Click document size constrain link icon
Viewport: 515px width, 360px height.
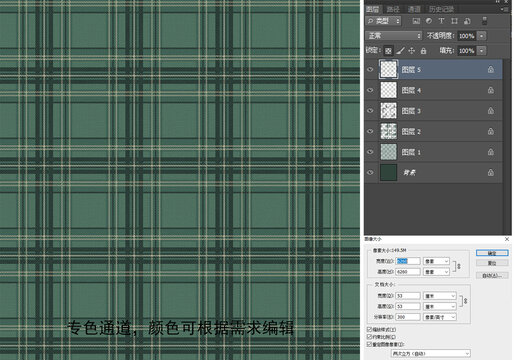pyautogui.click(x=465, y=301)
